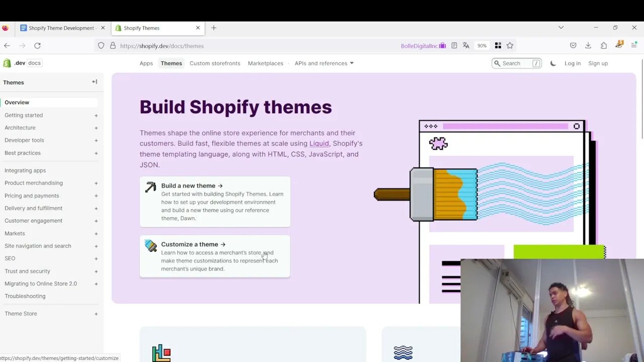Close the Shopify Themes tab
This screenshot has width=644, height=362.
pos(198,28)
